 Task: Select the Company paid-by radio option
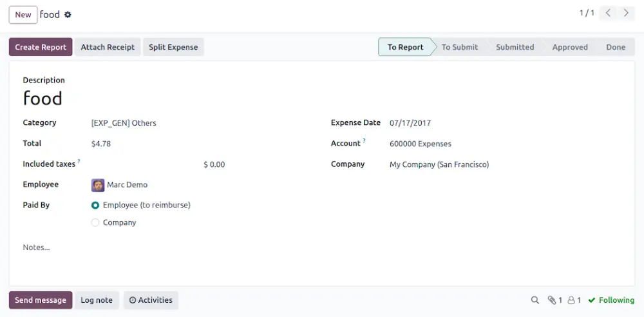coord(95,223)
